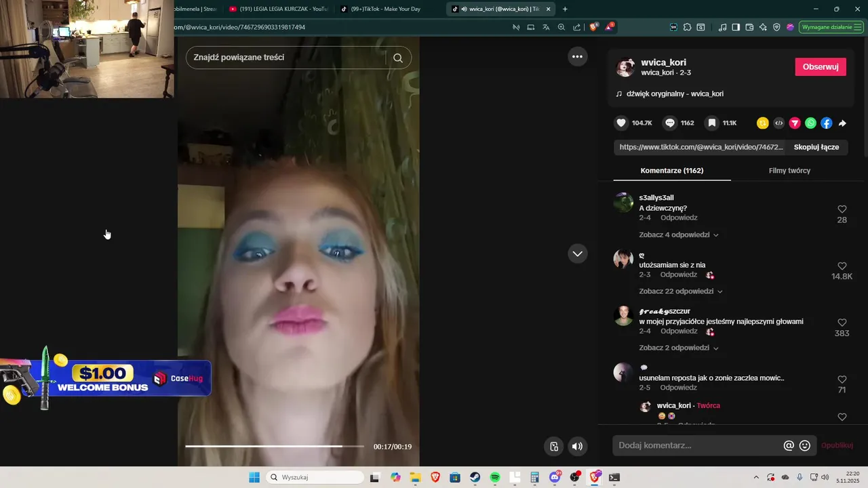Click 'Odpowiedz' under 'utożsamiam sie z nia'

tap(679, 274)
